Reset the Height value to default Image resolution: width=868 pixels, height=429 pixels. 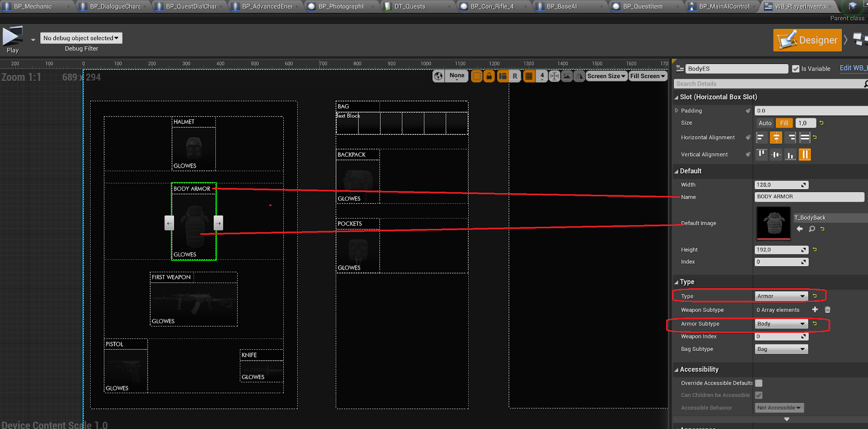point(815,249)
